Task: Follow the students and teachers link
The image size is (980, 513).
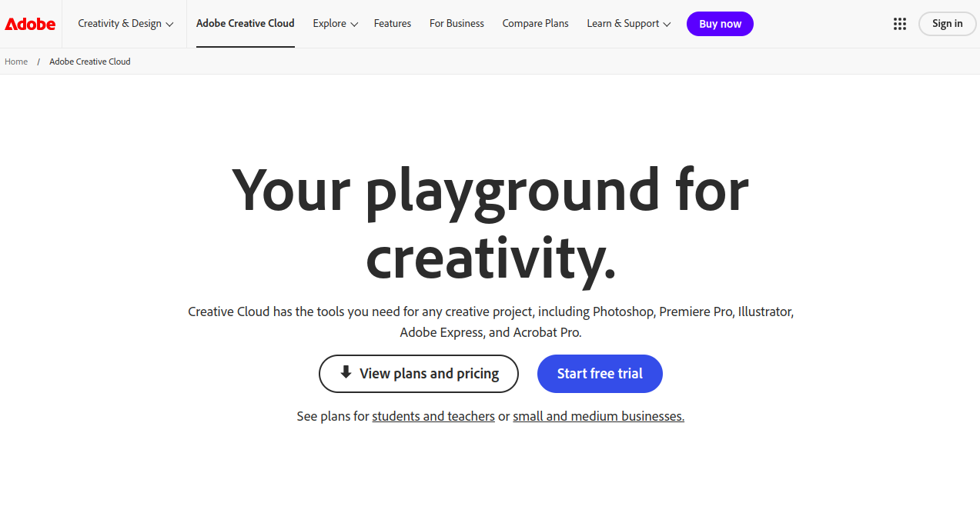Action: [433, 416]
